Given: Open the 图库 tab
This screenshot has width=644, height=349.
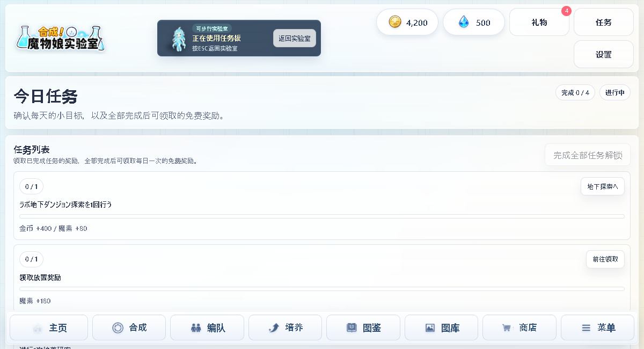Looking at the screenshot, I should tap(441, 328).
